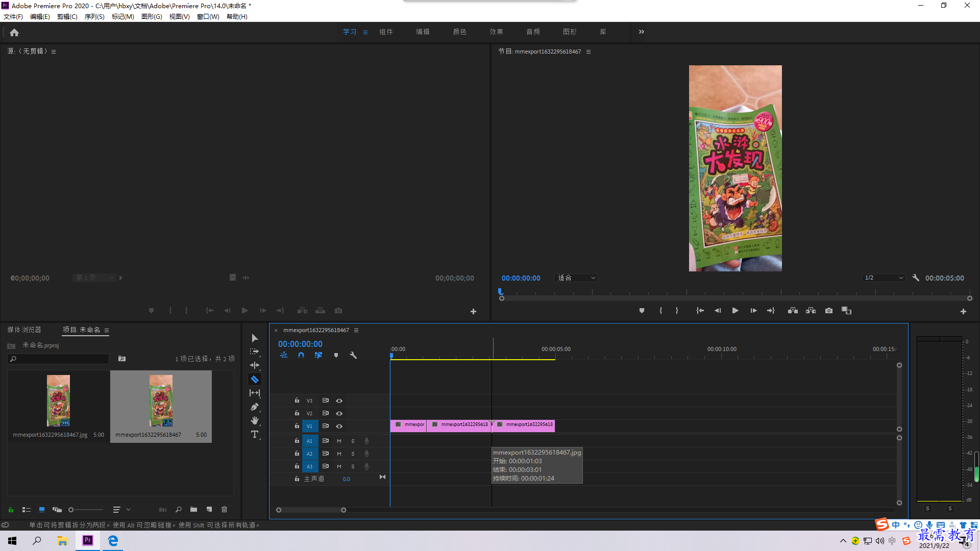The image size is (980, 551).
Task: Select middle clip on track V1
Action: click(458, 426)
